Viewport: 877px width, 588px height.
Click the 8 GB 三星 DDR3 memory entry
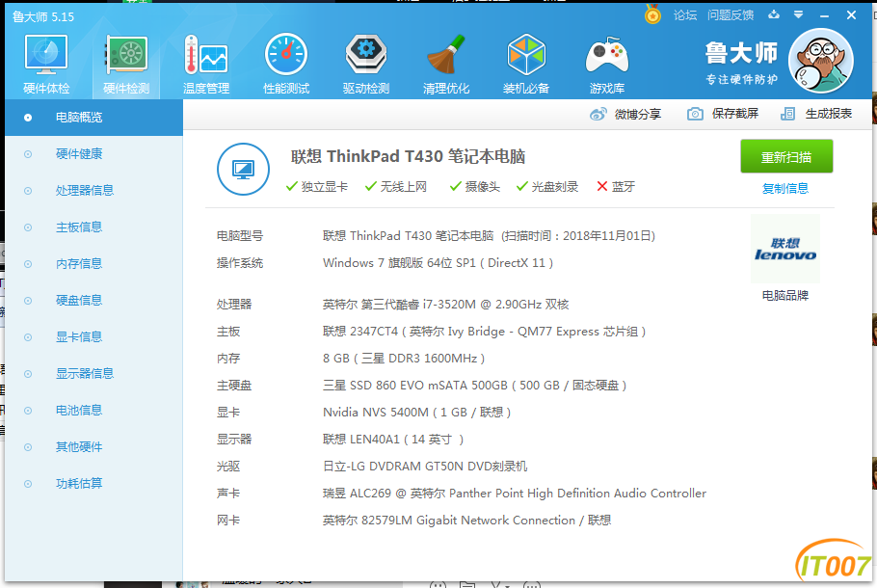(x=404, y=358)
